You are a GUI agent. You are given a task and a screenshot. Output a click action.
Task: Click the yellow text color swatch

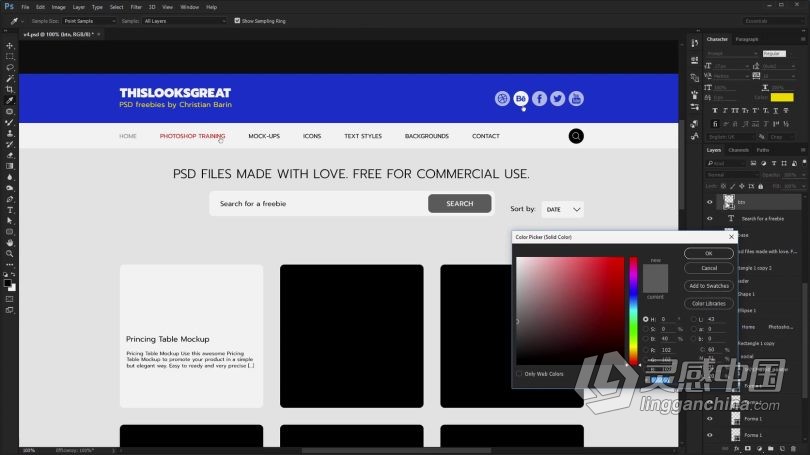tap(782, 97)
